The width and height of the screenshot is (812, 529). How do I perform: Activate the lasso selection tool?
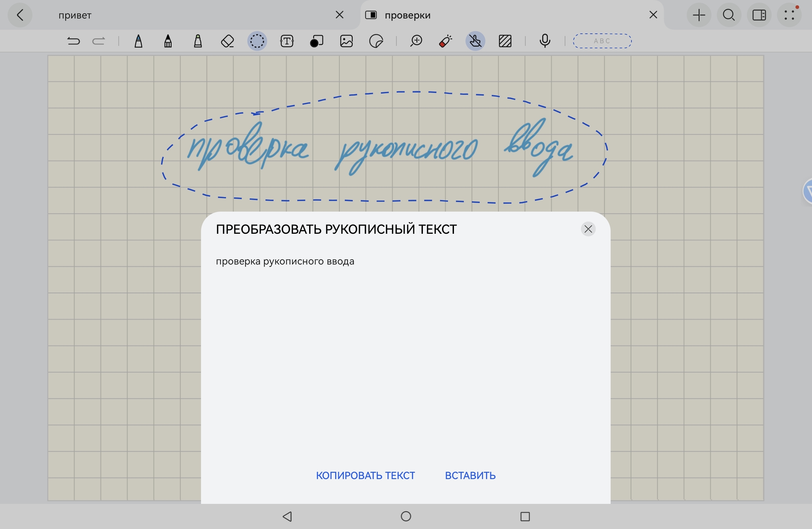(x=257, y=41)
